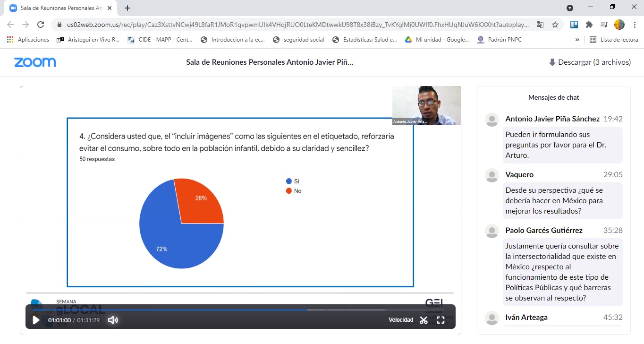Click the blue Si legend dot
Image resolution: width=644 pixels, height=344 pixels.
pos(289,181)
